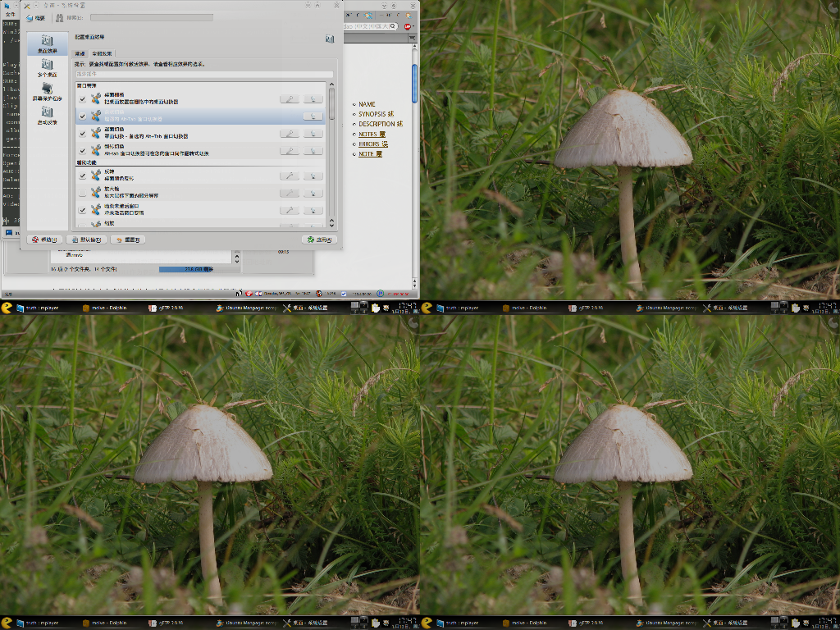Open the wrench settings for Flip Switch effect

click(290, 151)
